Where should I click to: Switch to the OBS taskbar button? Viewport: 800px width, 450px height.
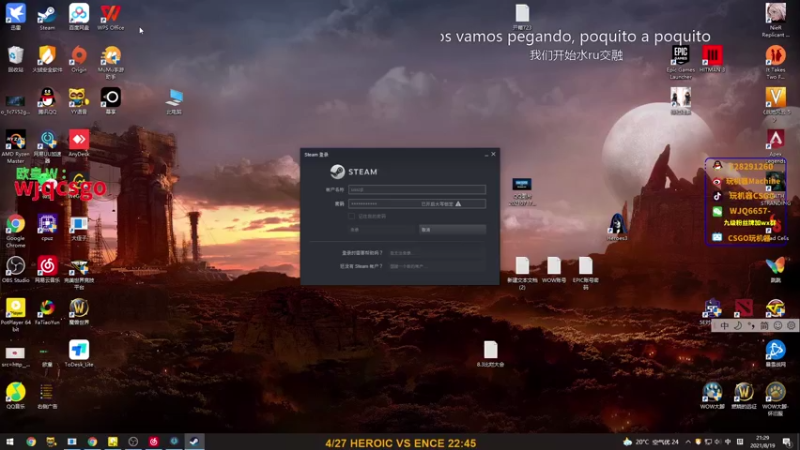(133, 442)
